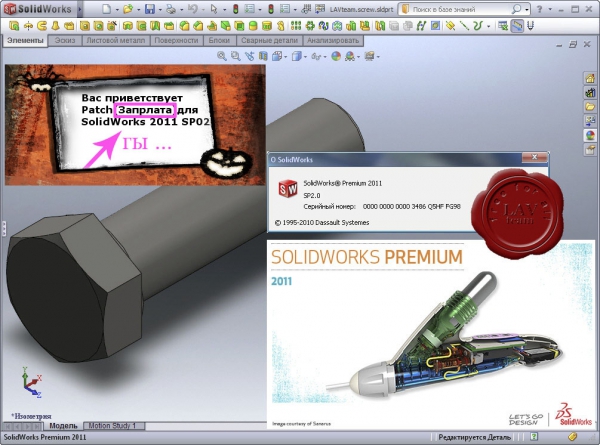Click the status bar help icon
The image size is (600, 445).
[x=534, y=436]
